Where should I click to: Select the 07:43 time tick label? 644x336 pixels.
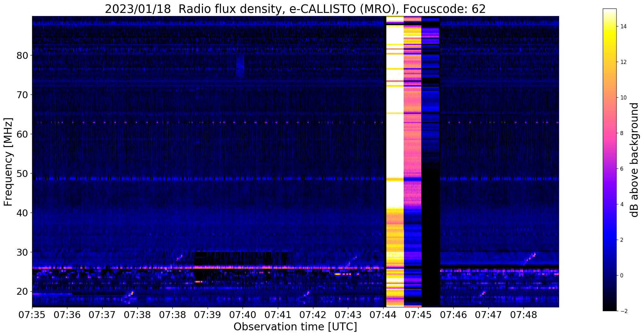348,315
